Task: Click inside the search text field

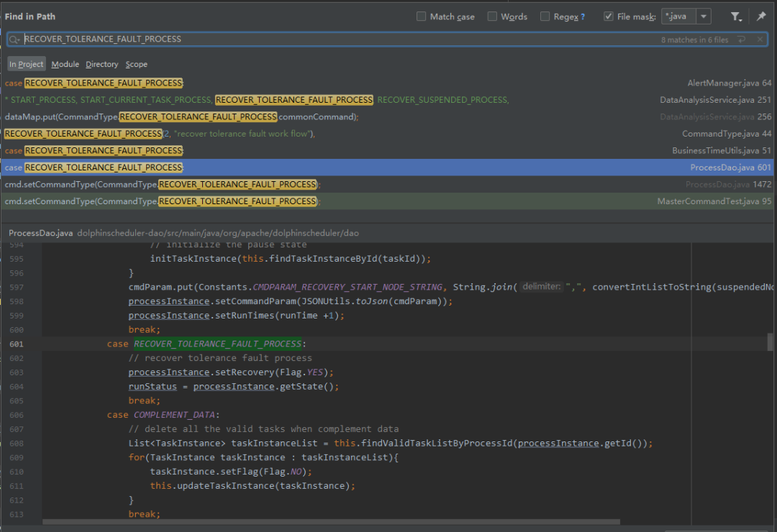Action: [x=360, y=40]
